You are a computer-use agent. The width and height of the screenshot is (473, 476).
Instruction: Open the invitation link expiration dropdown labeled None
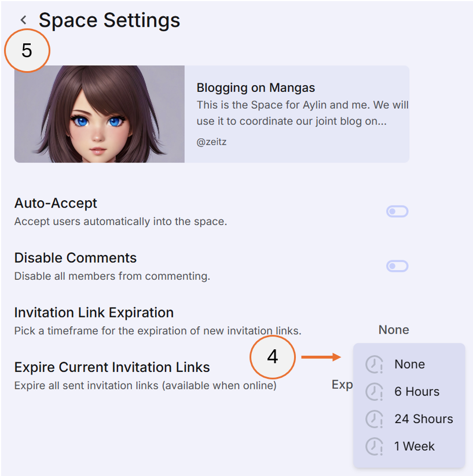(x=394, y=330)
